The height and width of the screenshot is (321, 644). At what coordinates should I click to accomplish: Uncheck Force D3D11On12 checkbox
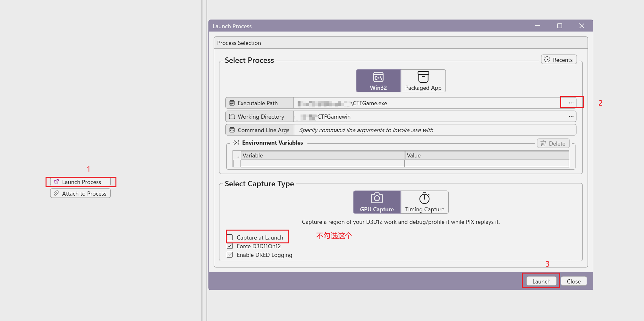[230, 246]
